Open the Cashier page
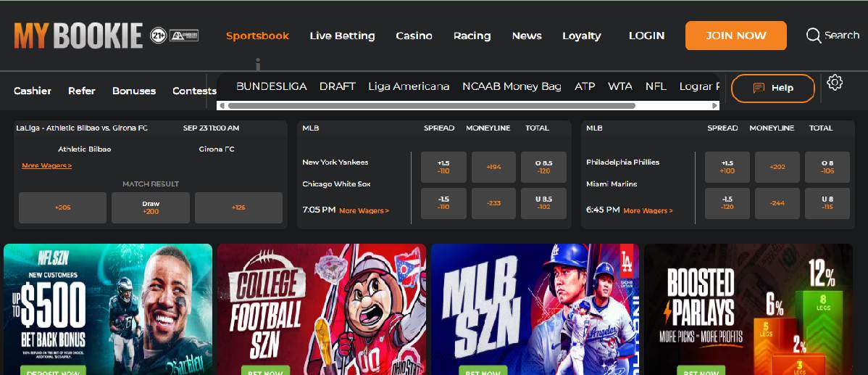The height and width of the screenshot is (375, 868). click(x=33, y=91)
